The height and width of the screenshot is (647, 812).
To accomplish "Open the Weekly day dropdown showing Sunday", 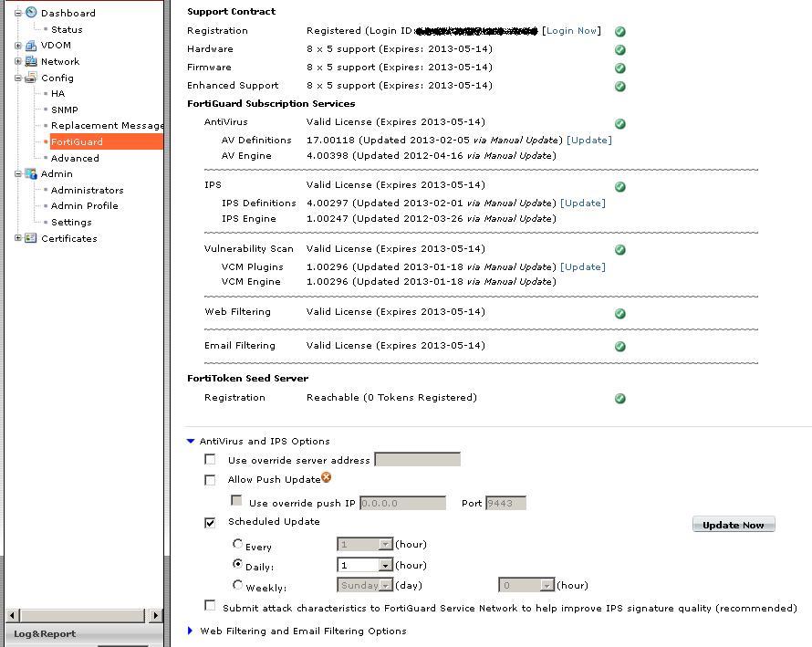I will point(385,585).
